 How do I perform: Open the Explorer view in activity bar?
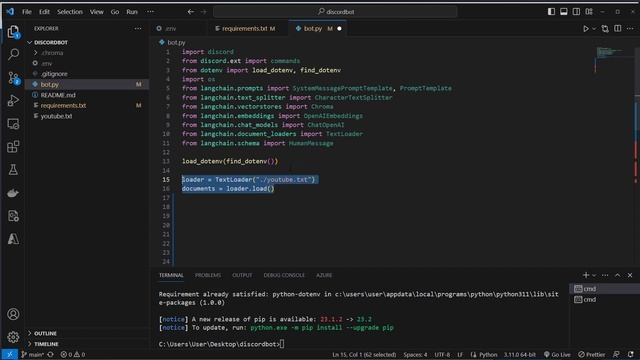point(13,32)
